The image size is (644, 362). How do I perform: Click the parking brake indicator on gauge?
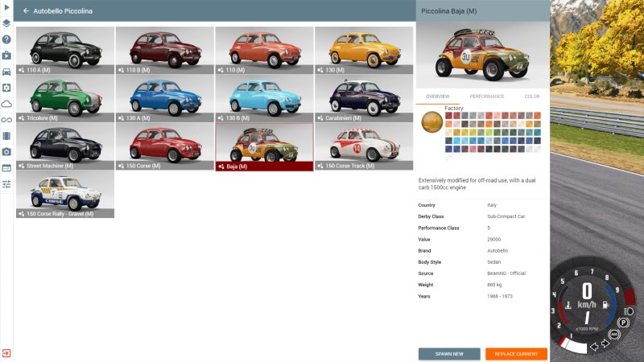coord(623,323)
